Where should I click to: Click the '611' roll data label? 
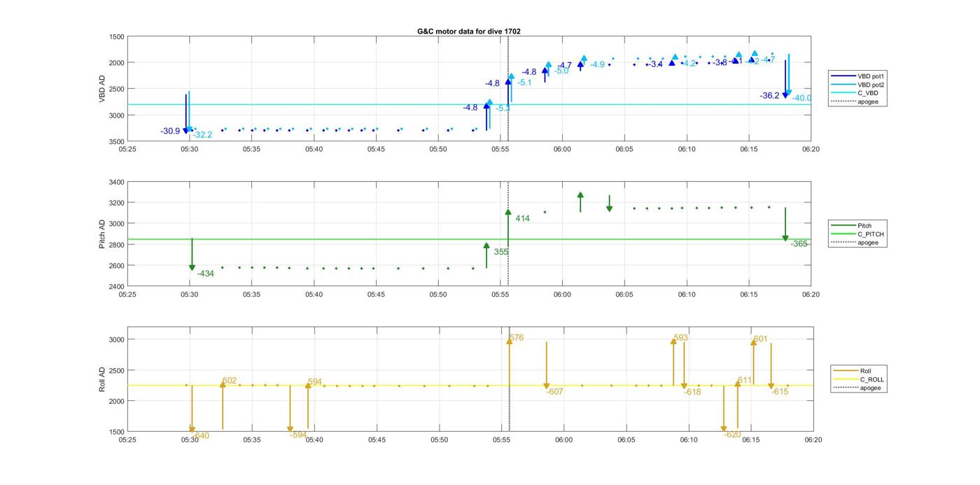pos(745,381)
